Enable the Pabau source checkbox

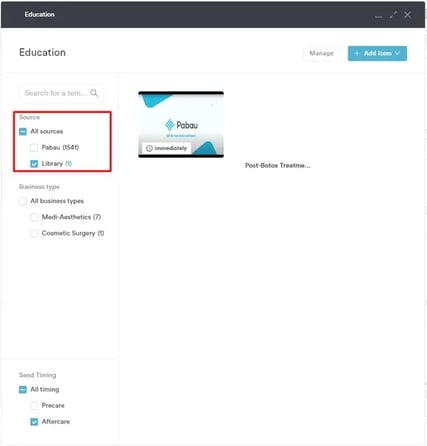coord(34,148)
